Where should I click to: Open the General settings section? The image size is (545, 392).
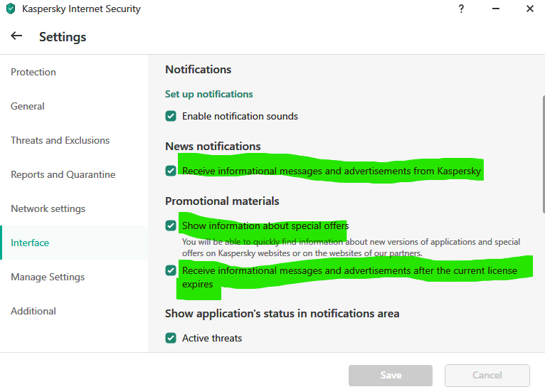(x=74, y=106)
